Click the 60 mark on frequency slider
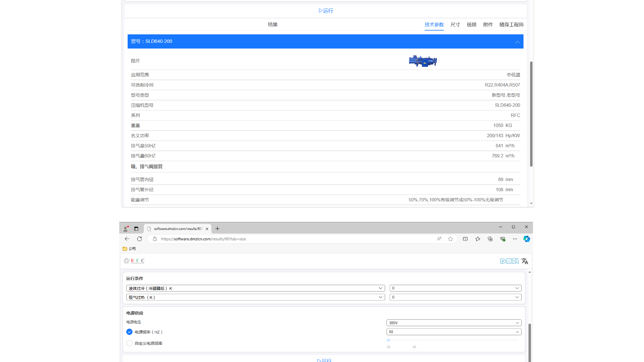Viewport: 644px width, 362px height. tap(414, 347)
